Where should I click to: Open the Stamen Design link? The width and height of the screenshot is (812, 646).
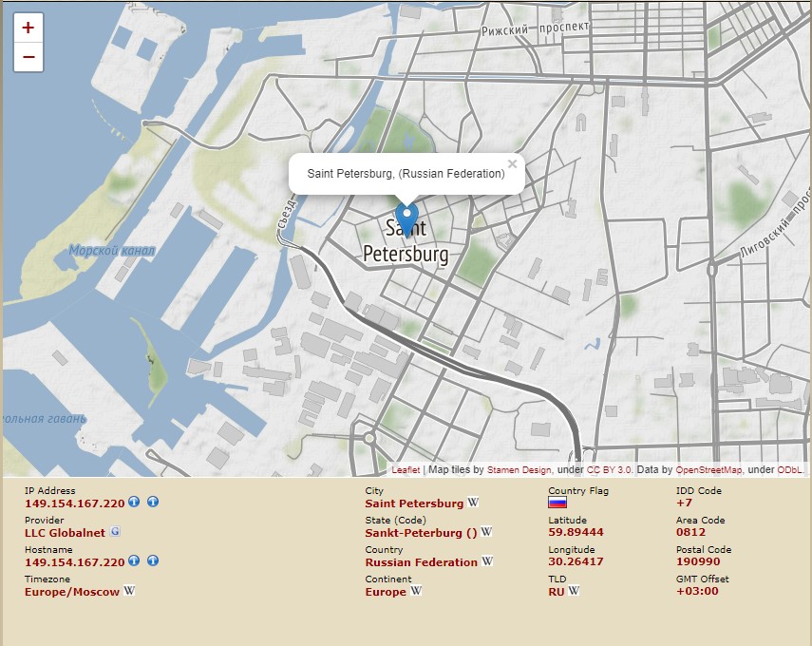[x=519, y=469]
